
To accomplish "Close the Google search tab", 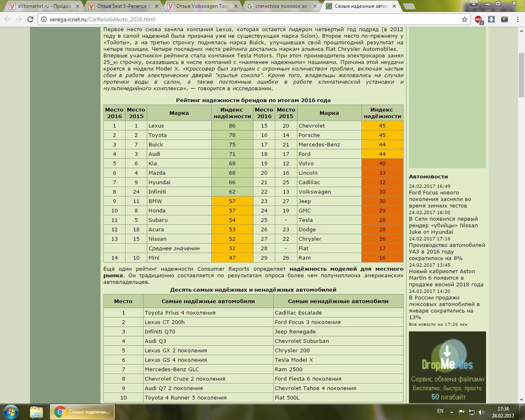I will [315, 6].
